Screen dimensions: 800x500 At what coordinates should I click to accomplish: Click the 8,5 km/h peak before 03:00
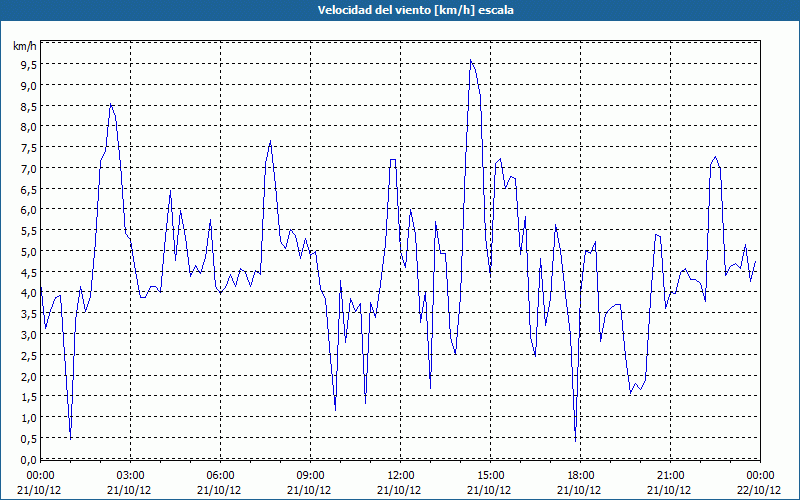point(111,104)
